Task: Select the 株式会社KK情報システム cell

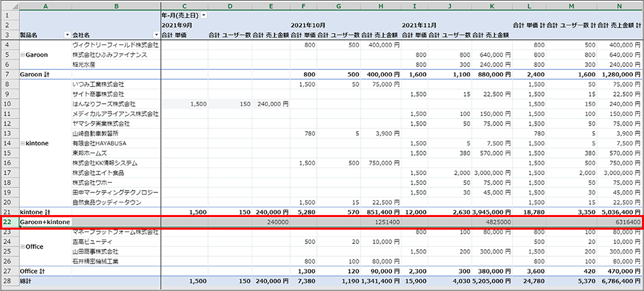Action: (116, 163)
